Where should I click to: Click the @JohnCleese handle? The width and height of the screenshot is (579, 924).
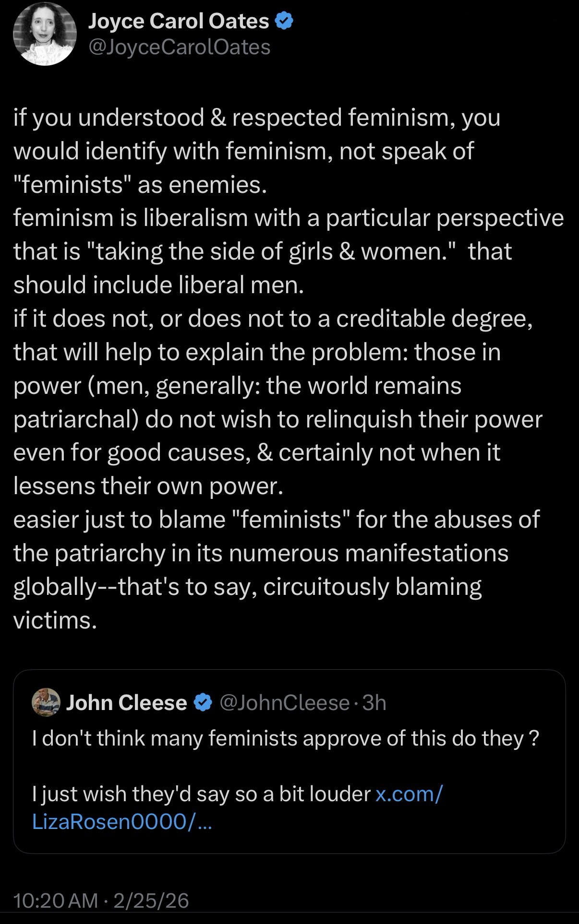click(x=285, y=702)
